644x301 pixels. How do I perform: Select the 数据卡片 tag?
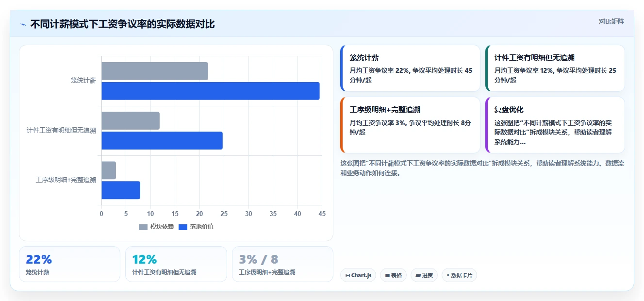[459, 275]
